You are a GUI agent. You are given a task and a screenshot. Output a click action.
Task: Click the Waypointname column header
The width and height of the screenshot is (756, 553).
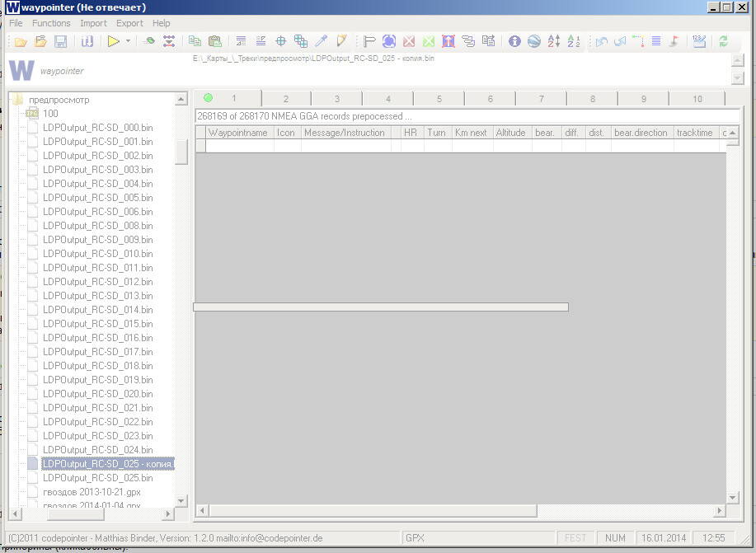point(237,133)
